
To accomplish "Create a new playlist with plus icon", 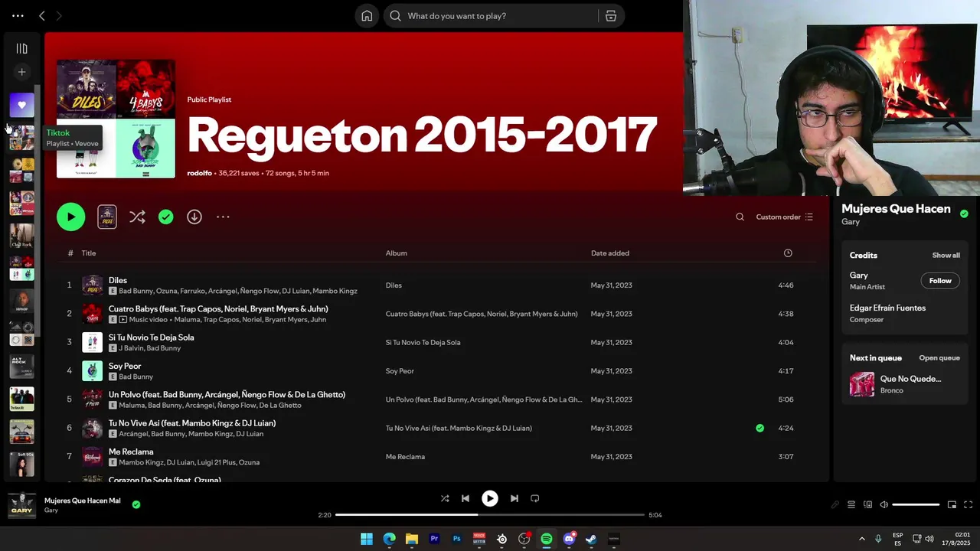I will (x=21, y=72).
